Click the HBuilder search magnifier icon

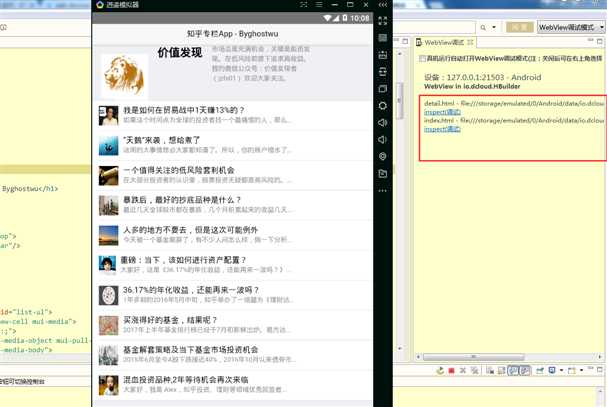tap(483, 27)
